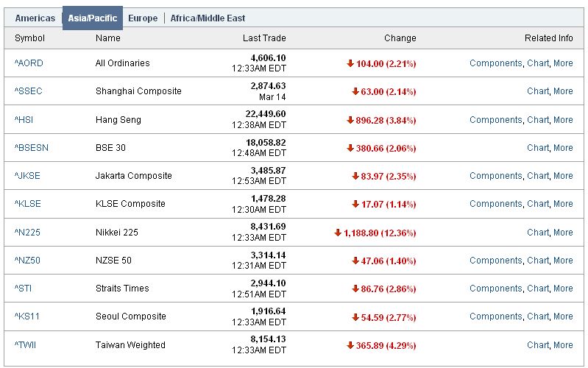
Task: Open Chart link for BSE 30
Action: coord(538,148)
